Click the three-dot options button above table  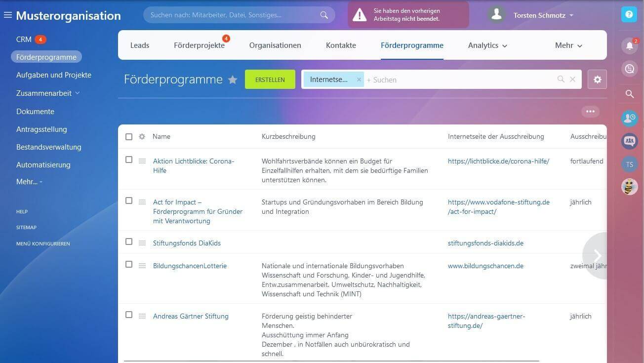point(590,112)
